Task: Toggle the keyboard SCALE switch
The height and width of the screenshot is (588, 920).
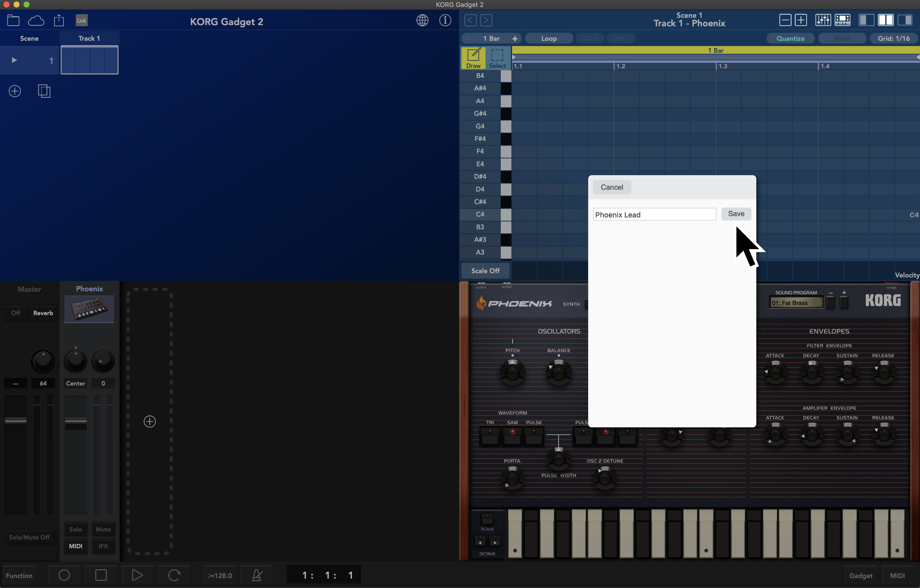Action: (487, 519)
